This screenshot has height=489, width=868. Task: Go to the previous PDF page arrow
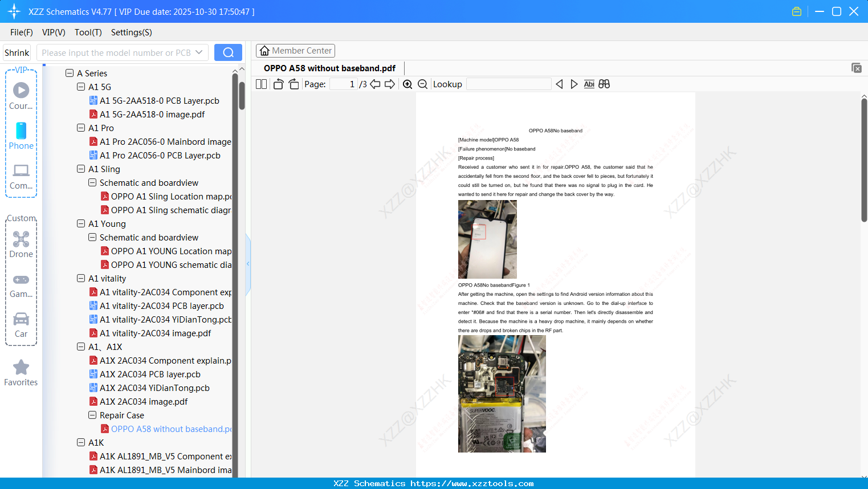[375, 84]
